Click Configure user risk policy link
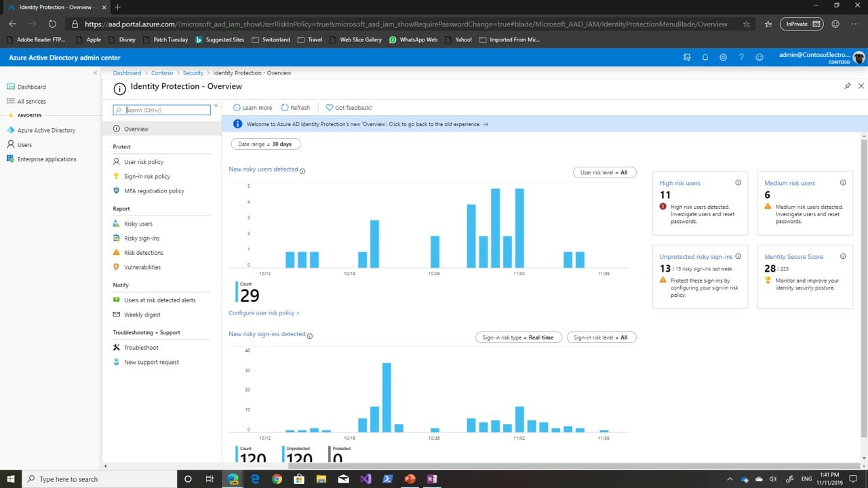The height and width of the screenshot is (488, 868). pos(264,312)
